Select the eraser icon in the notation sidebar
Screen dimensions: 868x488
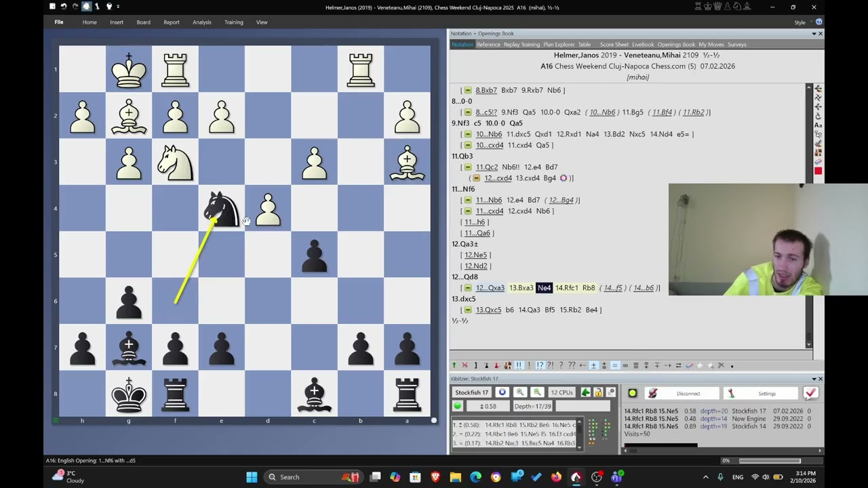pyautogui.click(x=818, y=161)
